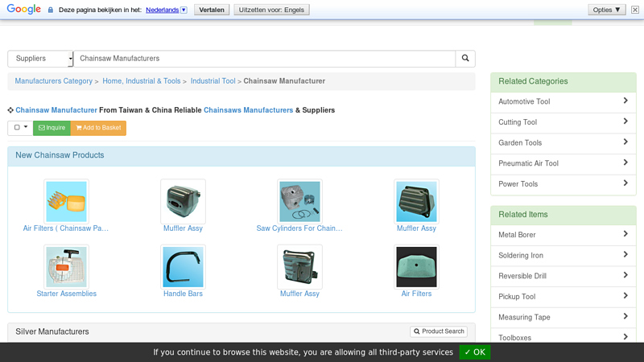
Task: Open green Air Filters product image
Action: pyautogui.click(x=416, y=267)
